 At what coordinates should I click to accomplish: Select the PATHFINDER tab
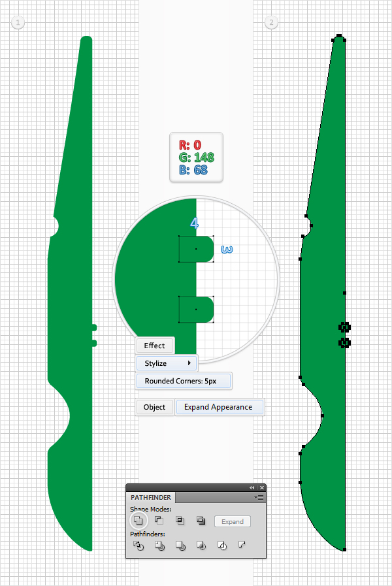[151, 497]
